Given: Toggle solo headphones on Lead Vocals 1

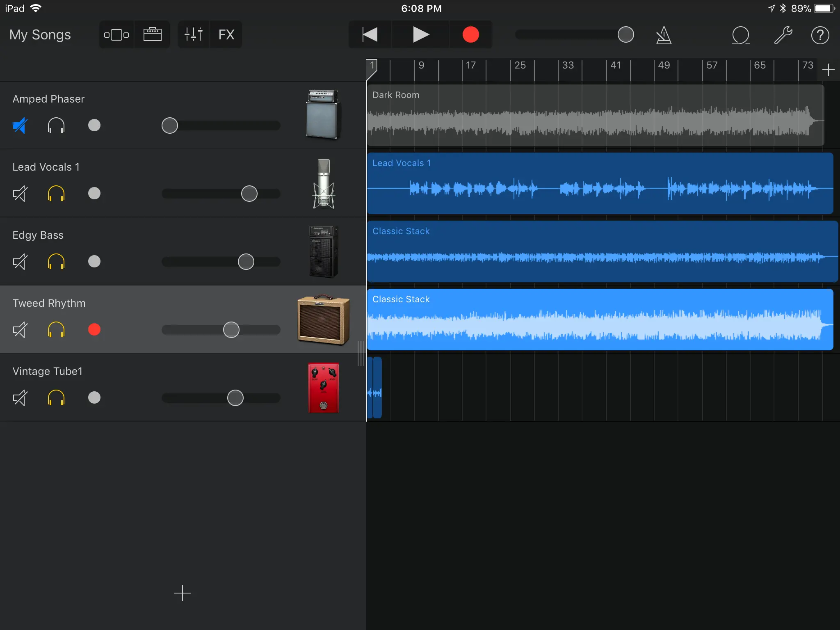Looking at the screenshot, I should (x=56, y=193).
